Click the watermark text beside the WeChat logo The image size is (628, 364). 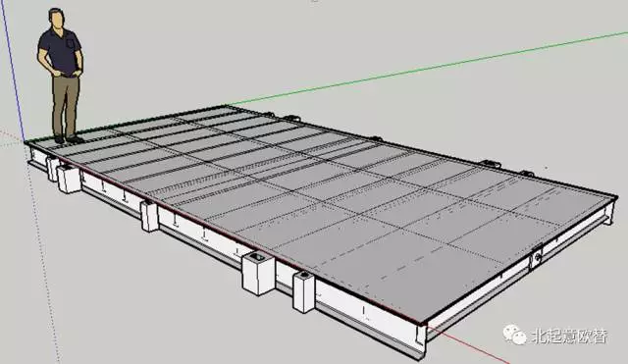(569, 336)
